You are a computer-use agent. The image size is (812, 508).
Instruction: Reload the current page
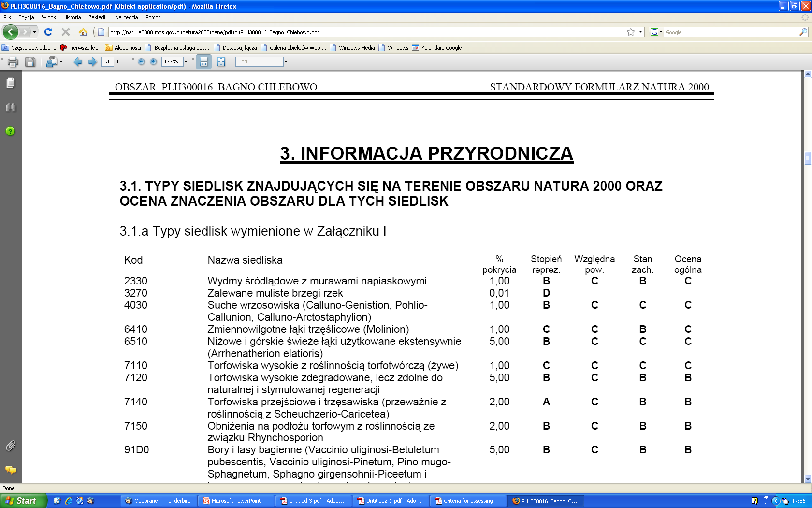tap(48, 32)
